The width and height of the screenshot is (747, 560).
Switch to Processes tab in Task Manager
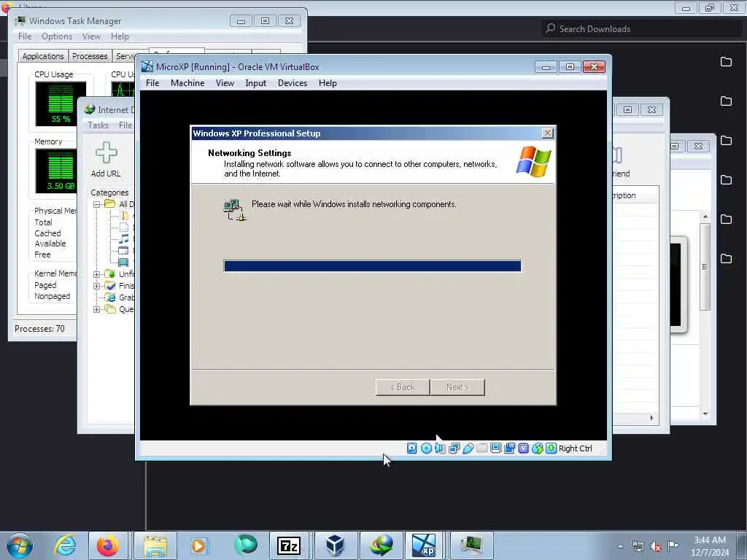90,56
